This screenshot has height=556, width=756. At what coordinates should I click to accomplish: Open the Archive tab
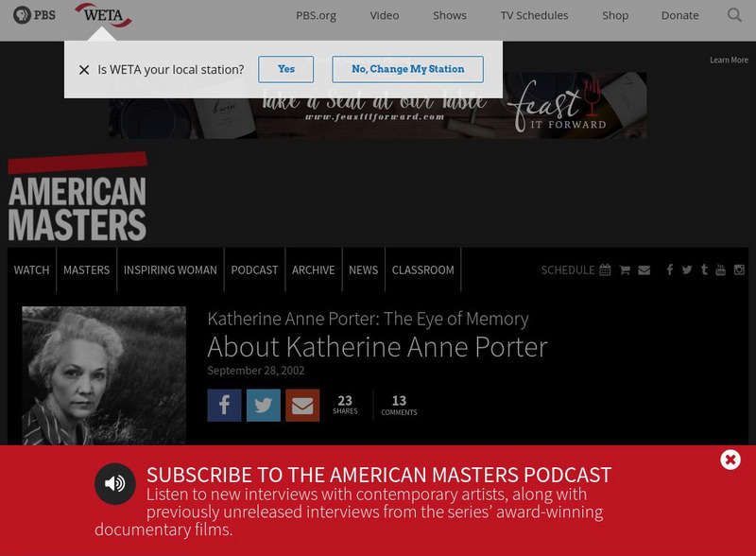coord(314,269)
